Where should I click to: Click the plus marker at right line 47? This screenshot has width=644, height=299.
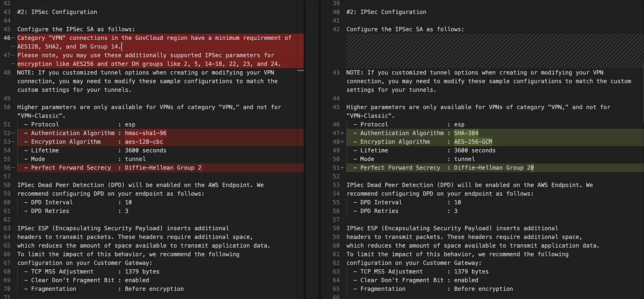click(x=342, y=133)
